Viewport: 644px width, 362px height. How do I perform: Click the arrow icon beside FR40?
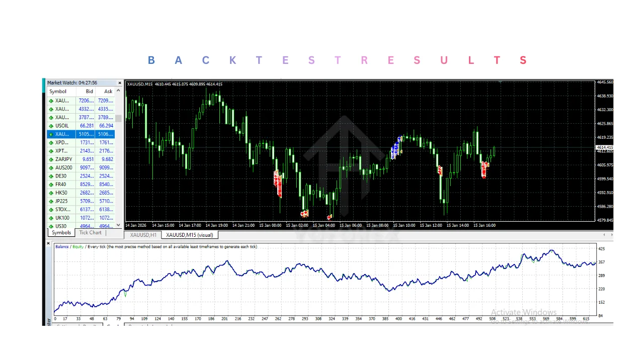tap(51, 185)
